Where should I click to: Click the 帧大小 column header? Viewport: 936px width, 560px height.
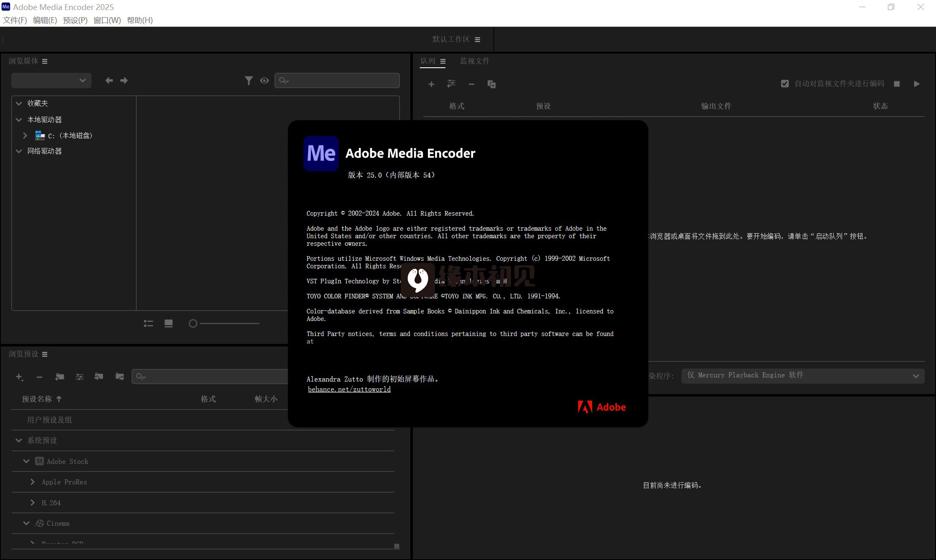tap(266, 399)
